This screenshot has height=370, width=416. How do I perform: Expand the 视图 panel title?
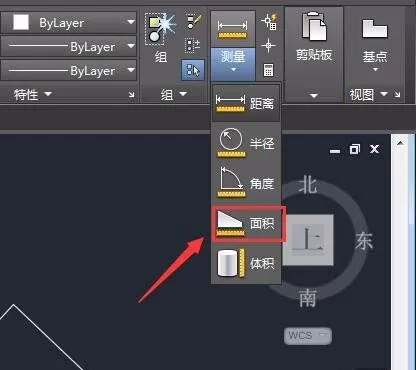[369, 95]
